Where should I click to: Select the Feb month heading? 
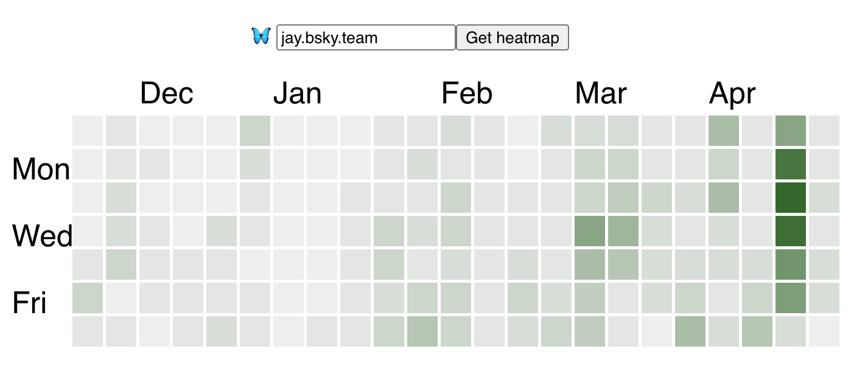pyautogui.click(x=467, y=92)
